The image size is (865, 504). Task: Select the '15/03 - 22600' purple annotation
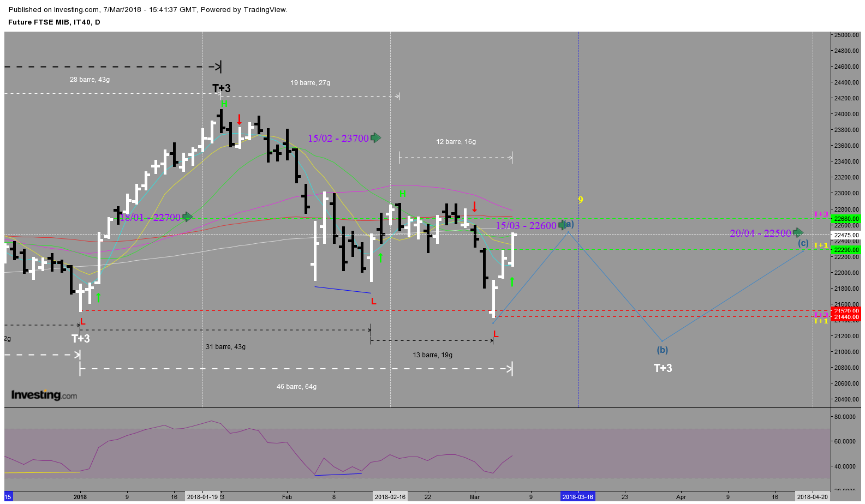(x=526, y=226)
